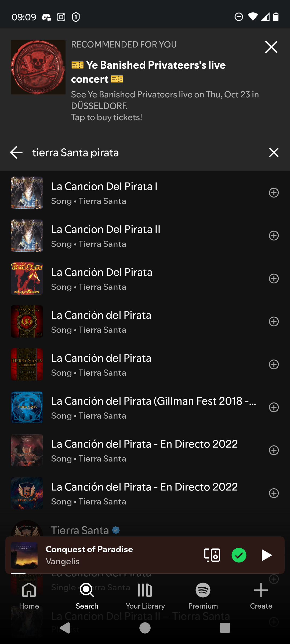Add La Cancion Del Pirata II to library
This screenshot has width=290, height=644.
[x=274, y=236]
